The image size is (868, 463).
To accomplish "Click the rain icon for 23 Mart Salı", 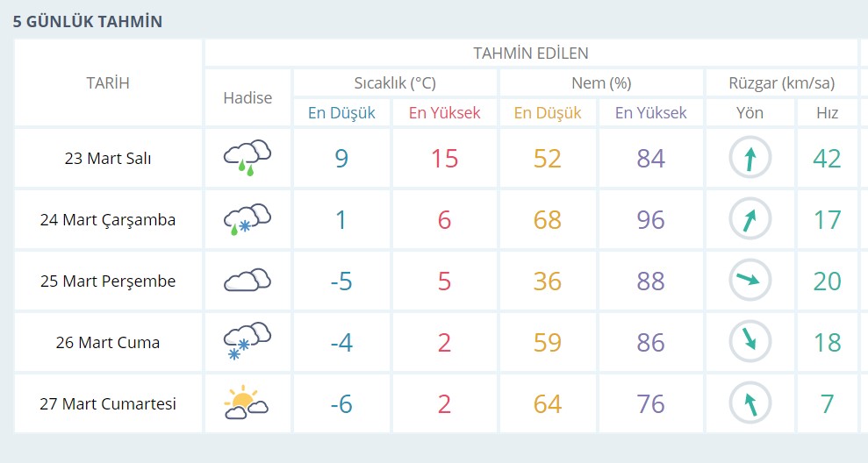I will [247, 158].
